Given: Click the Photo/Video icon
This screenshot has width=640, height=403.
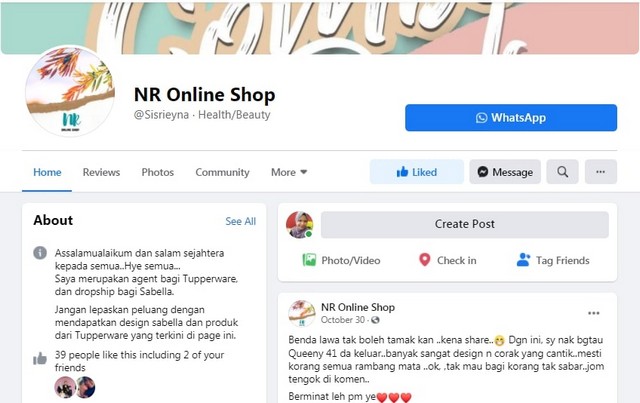Looking at the screenshot, I should coord(309,260).
